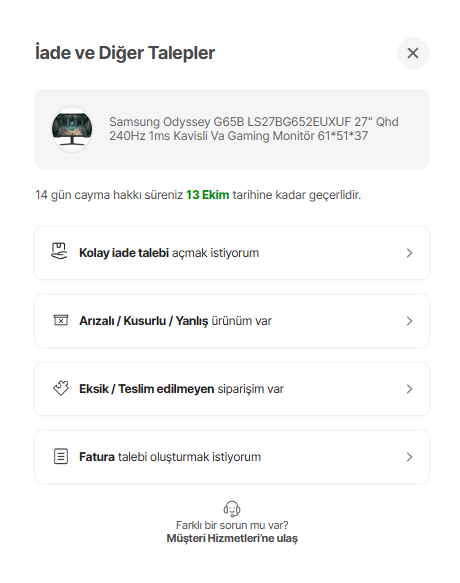Viewport: 460px width, 583px height.
Task: Expand the Arızalı / Kusurlu / Yanlış chevron
Action: pos(409,321)
